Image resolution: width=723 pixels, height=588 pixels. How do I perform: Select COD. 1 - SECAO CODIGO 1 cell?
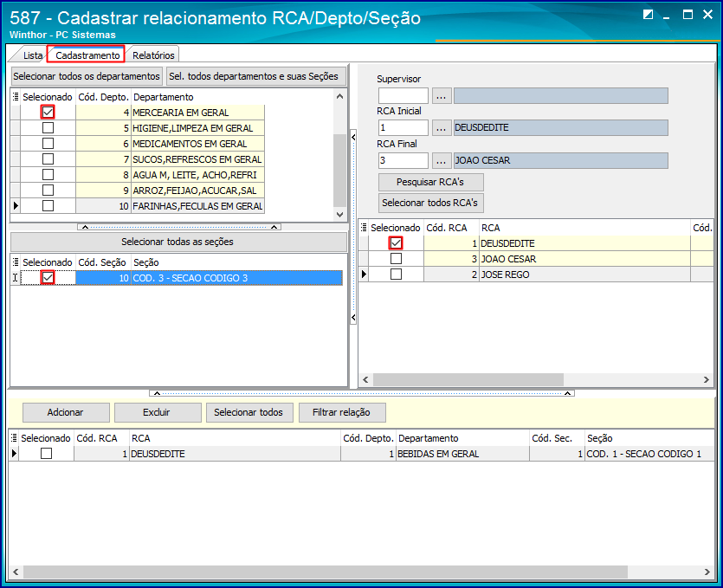649,454
